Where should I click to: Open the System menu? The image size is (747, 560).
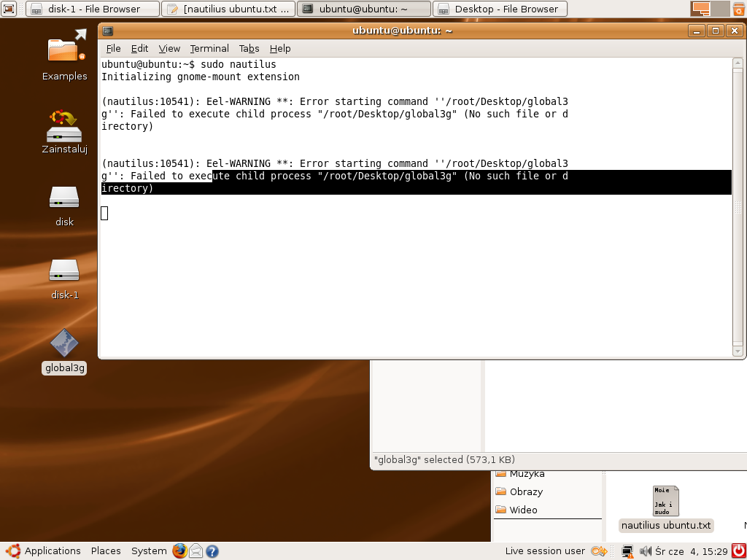[149, 551]
